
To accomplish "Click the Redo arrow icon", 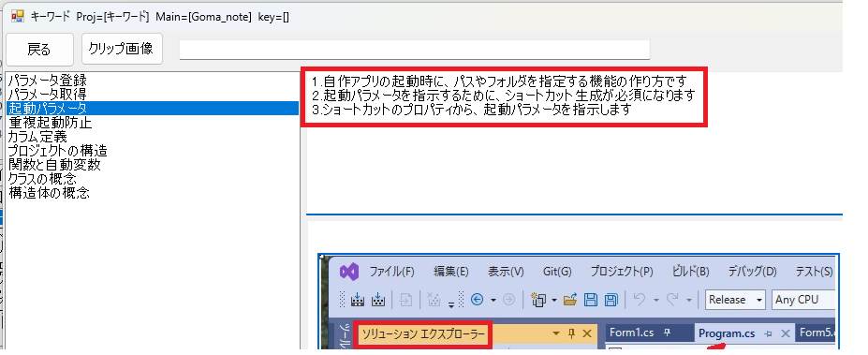I will coord(672,300).
